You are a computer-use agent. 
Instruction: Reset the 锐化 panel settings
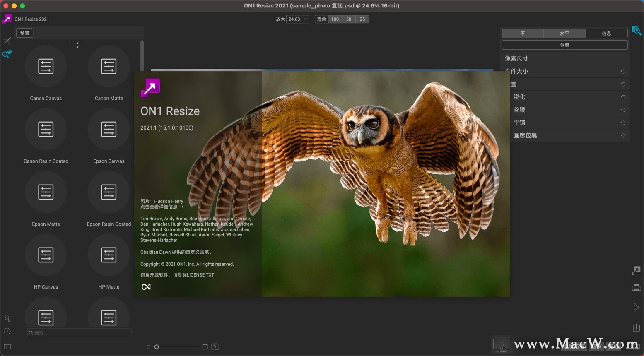coord(623,97)
